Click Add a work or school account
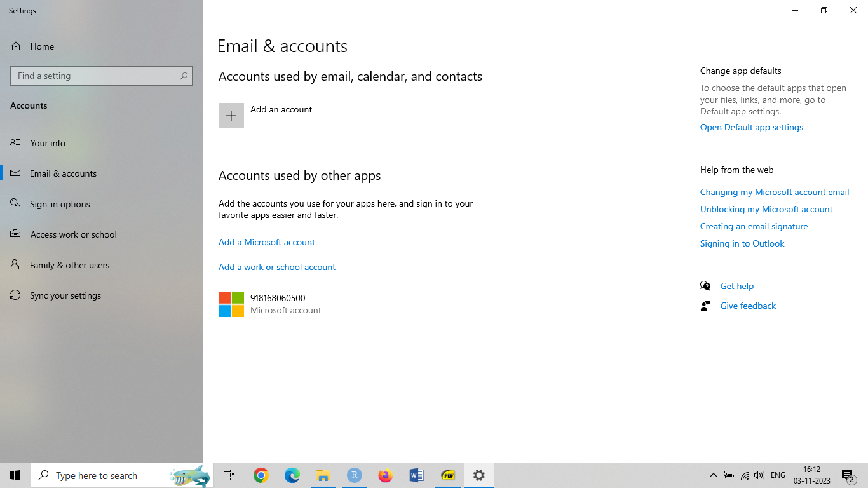The height and width of the screenshot is (488, 868). point(276,267)
